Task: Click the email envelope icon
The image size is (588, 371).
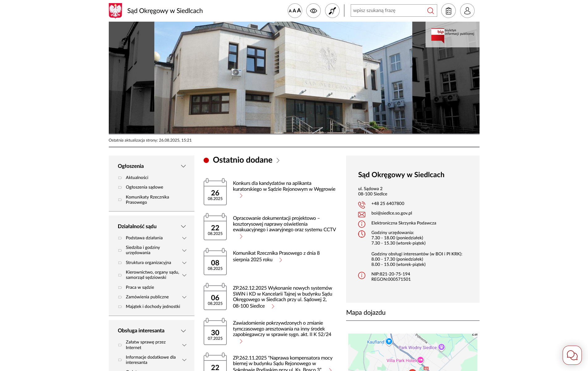Action: [x=362, y=214]
